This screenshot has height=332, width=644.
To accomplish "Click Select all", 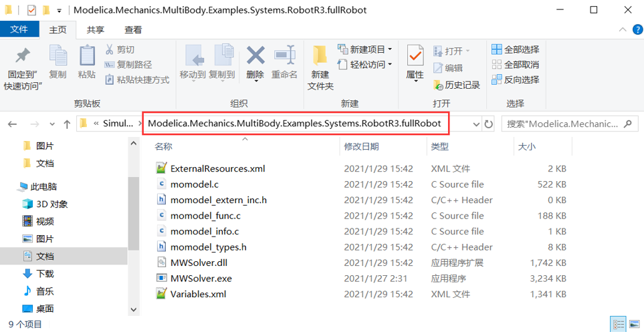I will coord(516,49).
